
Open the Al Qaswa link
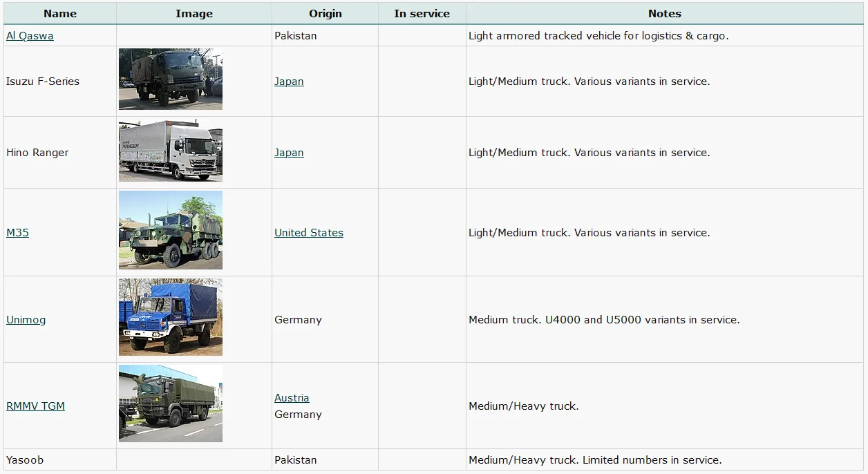tap(30, 36)
